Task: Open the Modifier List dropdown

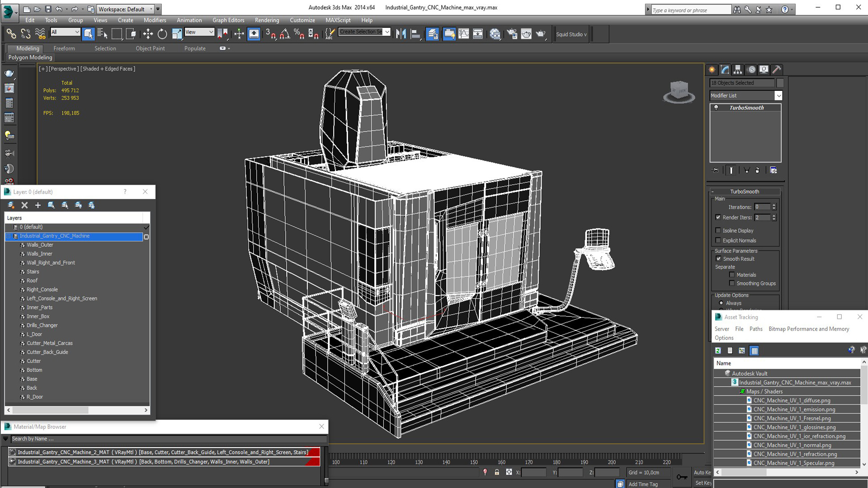Action: pyautogui.click(x=778, y=96)
